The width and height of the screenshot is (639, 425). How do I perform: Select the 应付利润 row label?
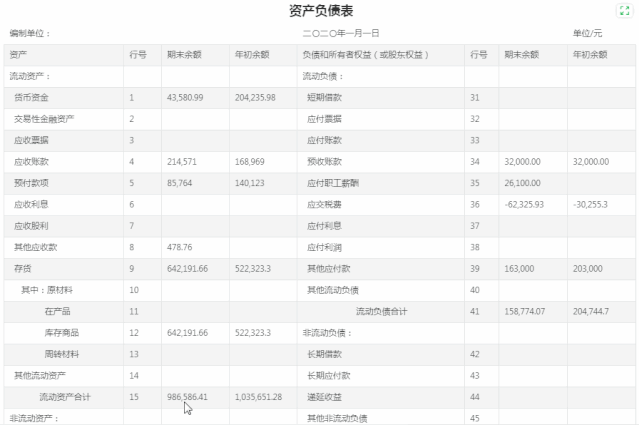click(x=324, y=247)
